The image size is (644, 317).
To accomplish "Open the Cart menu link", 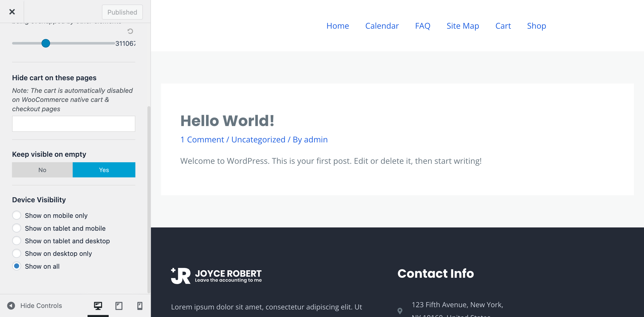I will tap(503, 26).
